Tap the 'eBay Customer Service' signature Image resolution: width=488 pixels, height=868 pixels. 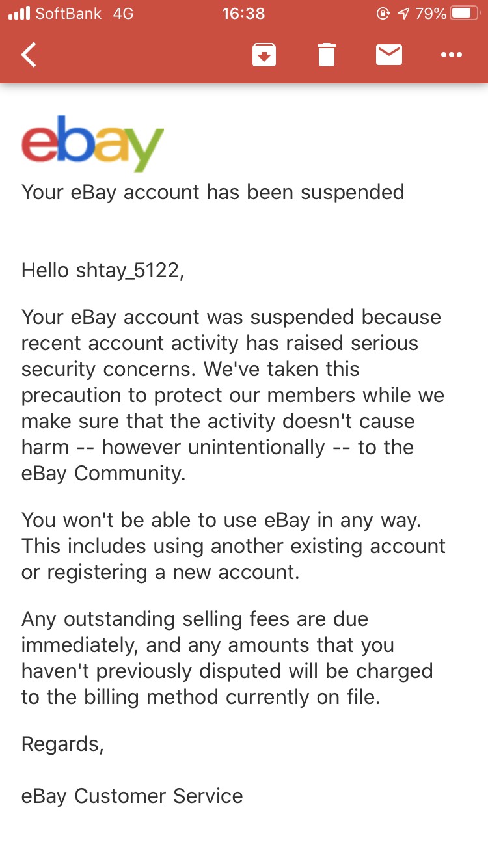(132, 796)
